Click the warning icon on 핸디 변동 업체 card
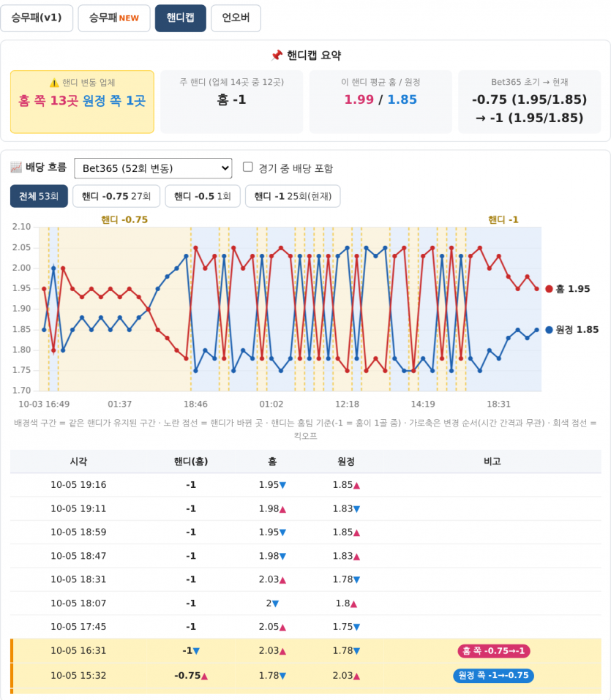Screen dimensions: 611x700 [54, 83]
